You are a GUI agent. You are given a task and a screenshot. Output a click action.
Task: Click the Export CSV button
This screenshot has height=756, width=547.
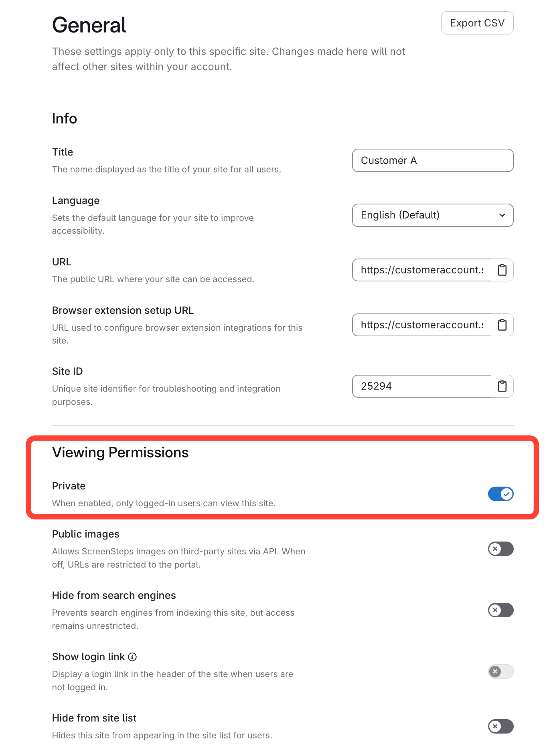[x=477, y=23]
